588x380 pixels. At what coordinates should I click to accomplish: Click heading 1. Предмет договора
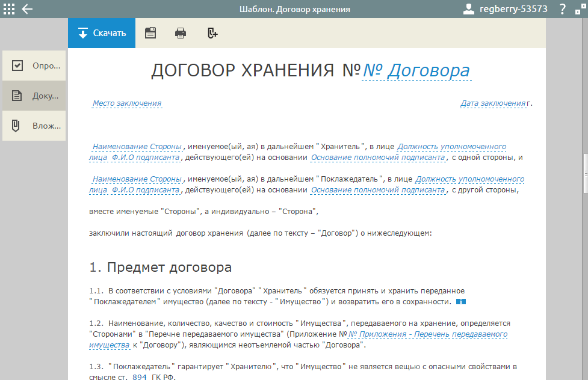tap(161, 267)
